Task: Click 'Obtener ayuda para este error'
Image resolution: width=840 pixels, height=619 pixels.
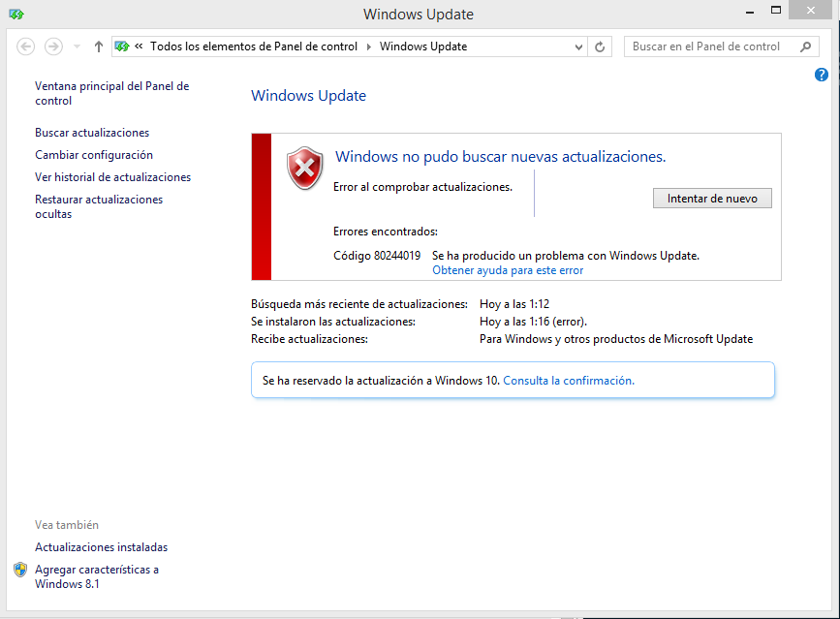Action: (x=508, y=270)
